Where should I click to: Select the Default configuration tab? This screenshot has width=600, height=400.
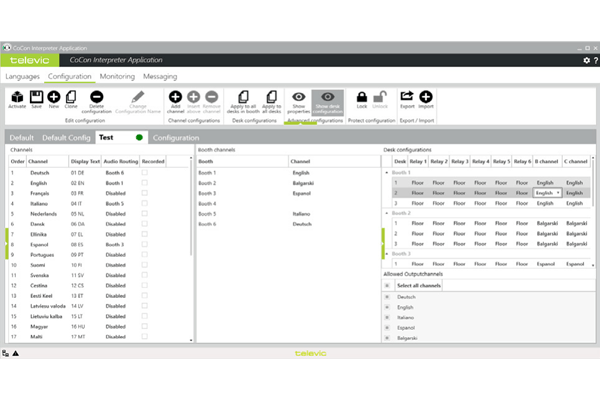(21, 138)
